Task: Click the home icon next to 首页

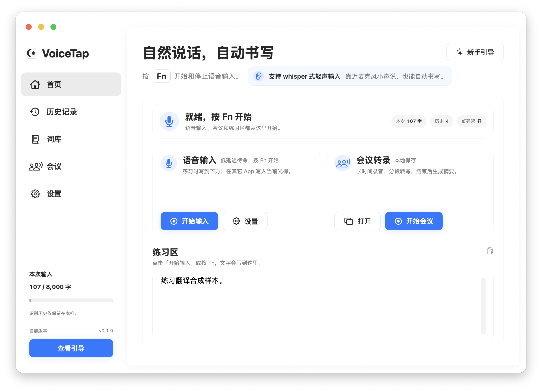Action: pyautogui.click(x=35, y=84)
